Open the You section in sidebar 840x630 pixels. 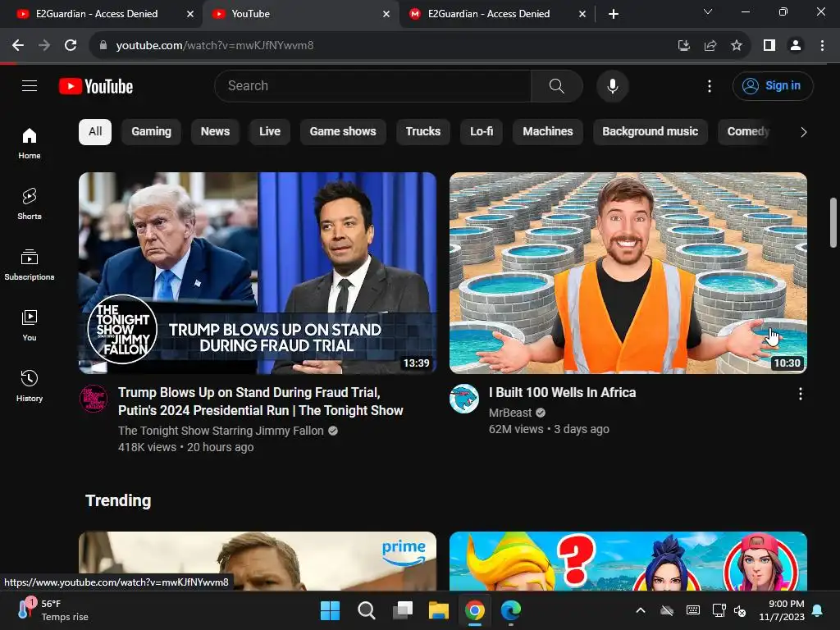click(30, 325)
